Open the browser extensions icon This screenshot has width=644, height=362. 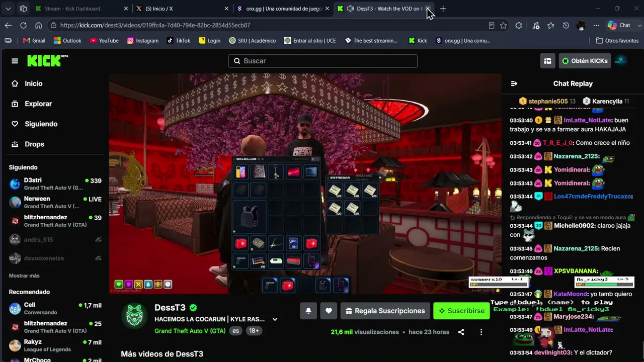click(x=519, y=25)
